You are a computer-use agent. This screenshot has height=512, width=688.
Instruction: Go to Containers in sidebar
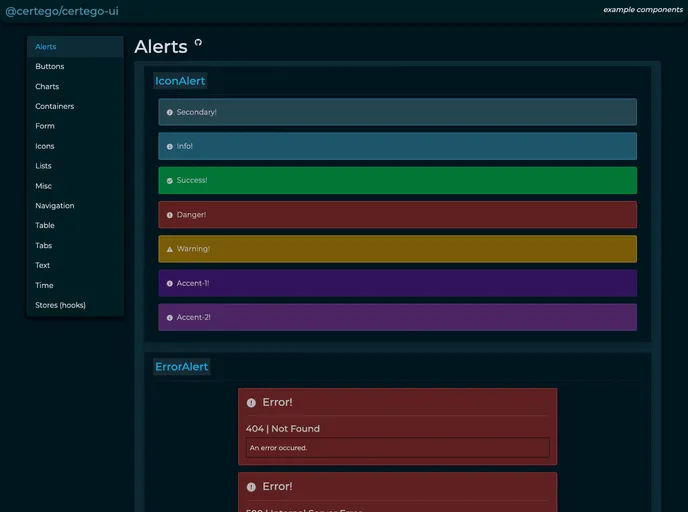click(75, 106)
